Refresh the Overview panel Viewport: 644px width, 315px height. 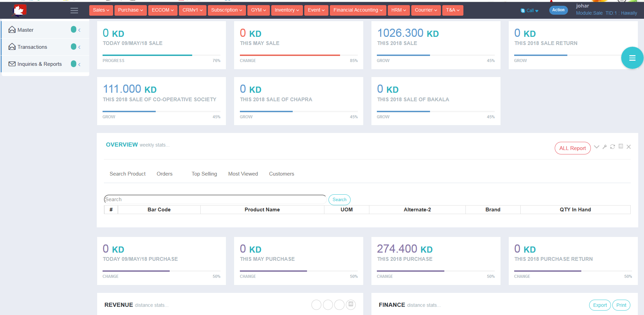[612, 147]
